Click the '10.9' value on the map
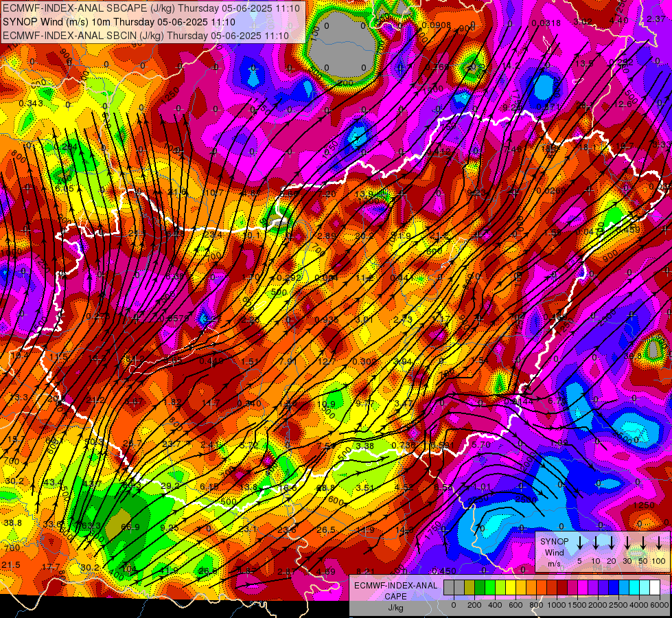 [x=326, y=404]
